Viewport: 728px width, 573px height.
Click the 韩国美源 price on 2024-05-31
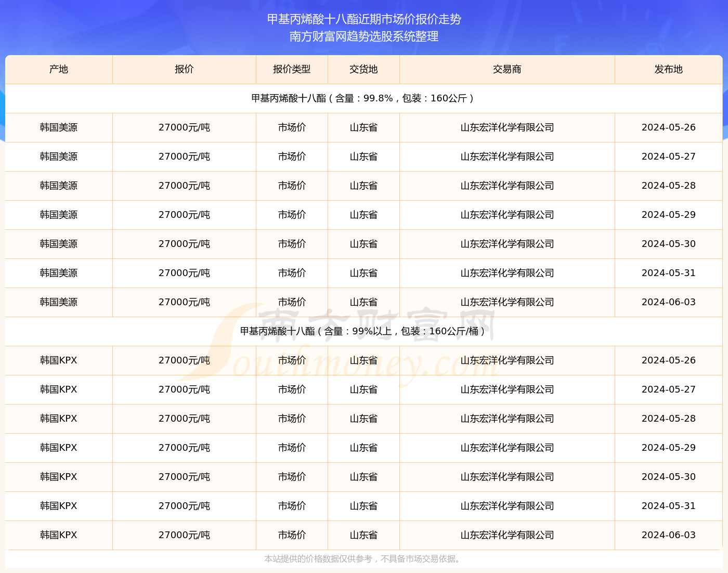[184, 273]
